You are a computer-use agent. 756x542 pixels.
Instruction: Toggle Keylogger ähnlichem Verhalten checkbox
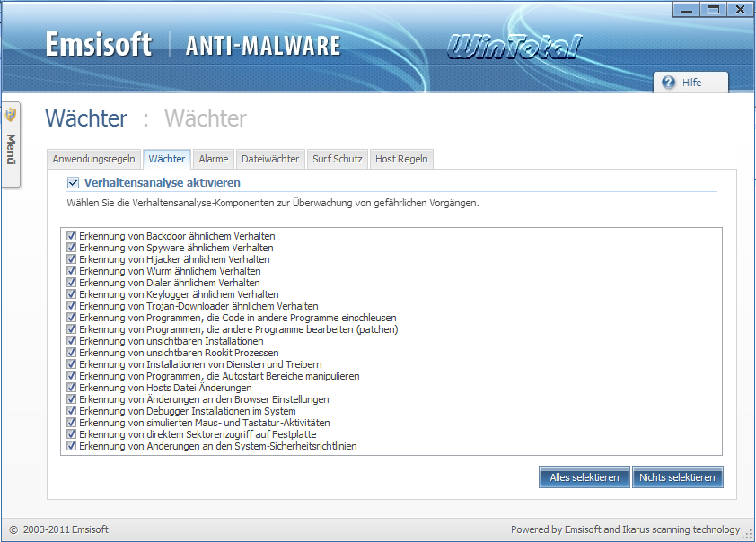pyautogui.click(x=71, y=294)
